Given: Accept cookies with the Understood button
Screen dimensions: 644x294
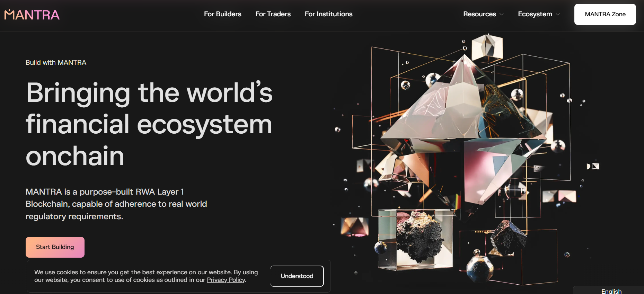Looking at the screenshot, I should click(297, 276).
